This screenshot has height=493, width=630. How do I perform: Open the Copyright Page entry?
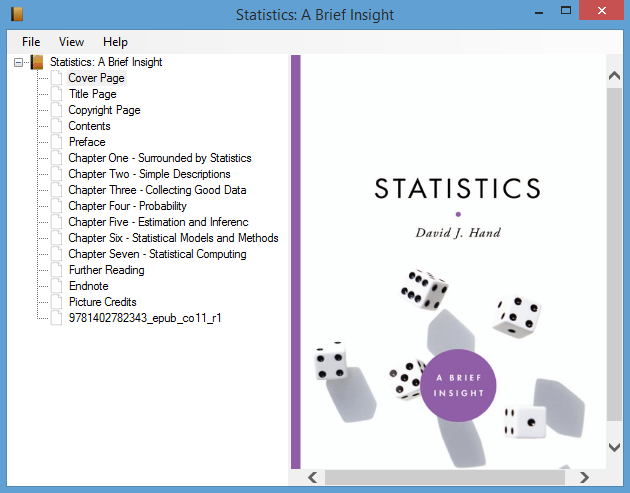click(104, 110)
